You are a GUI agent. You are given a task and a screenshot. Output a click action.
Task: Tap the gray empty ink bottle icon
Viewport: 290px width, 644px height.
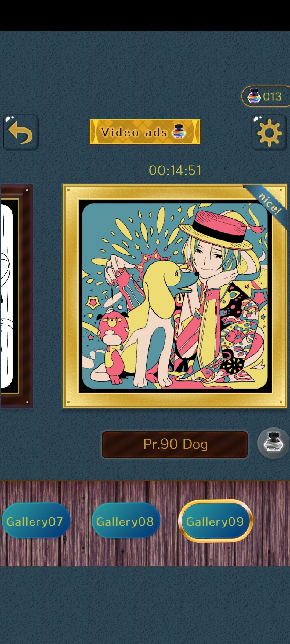pyautogui.click(x=273, y=443)
